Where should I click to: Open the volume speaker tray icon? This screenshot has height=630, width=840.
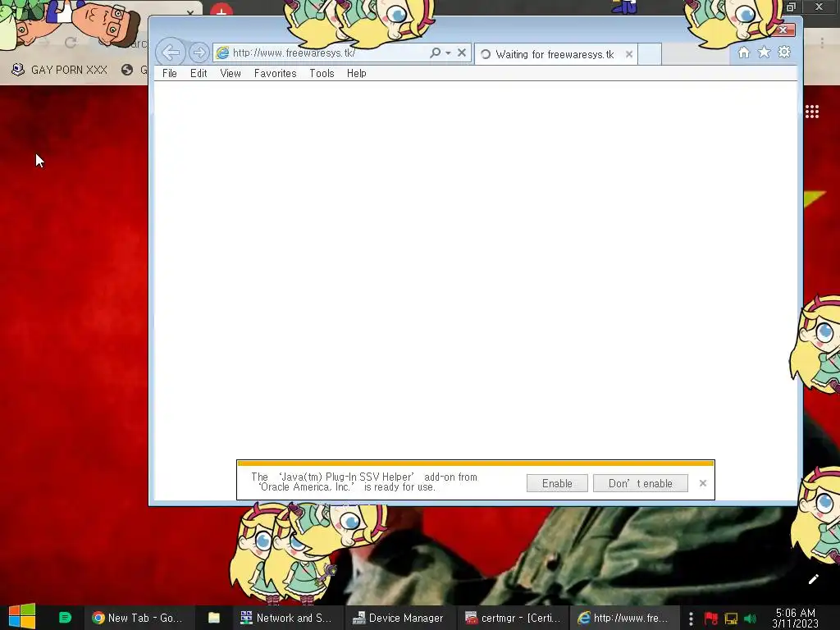(x=750, y=619)
